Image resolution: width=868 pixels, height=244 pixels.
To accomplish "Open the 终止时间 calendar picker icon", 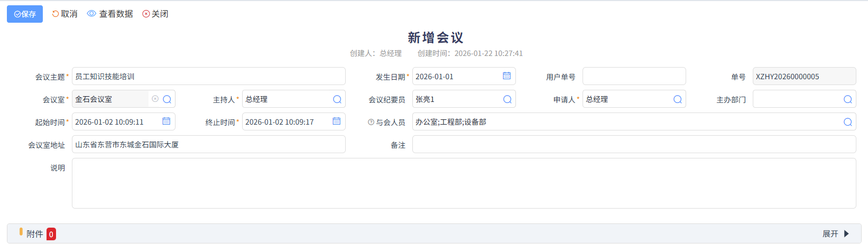I will click(x=336, y=121).
